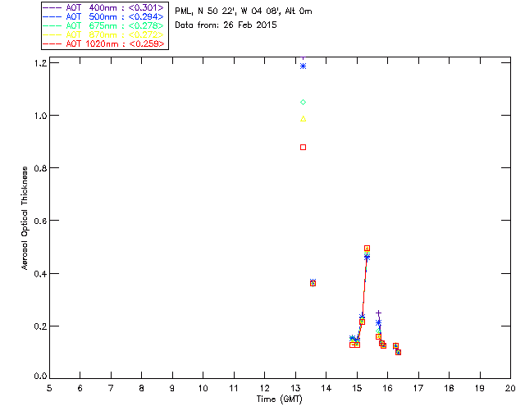
Task: Click the x-axis tick label 7
Action: [111, 388]
